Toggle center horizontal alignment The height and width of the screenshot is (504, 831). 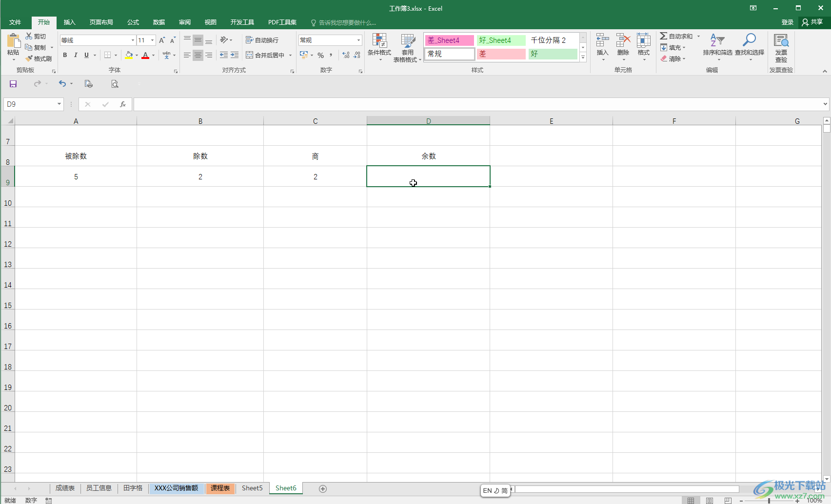[198, 55]
